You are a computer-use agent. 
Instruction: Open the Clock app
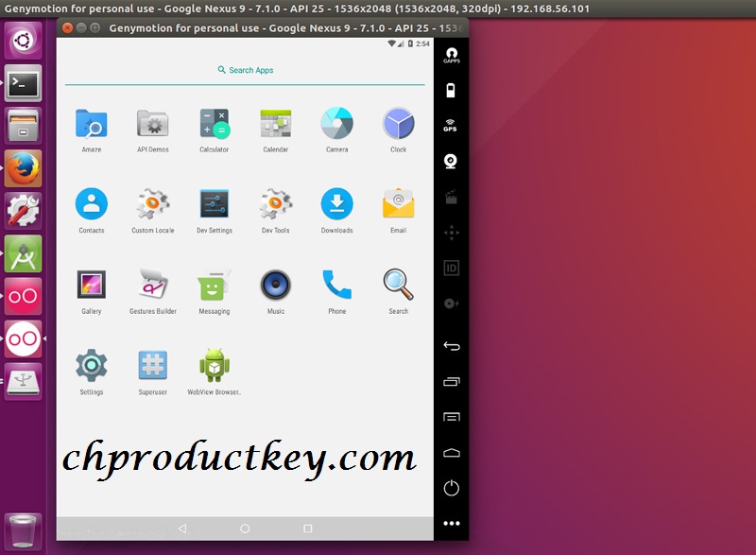(398, 124)
